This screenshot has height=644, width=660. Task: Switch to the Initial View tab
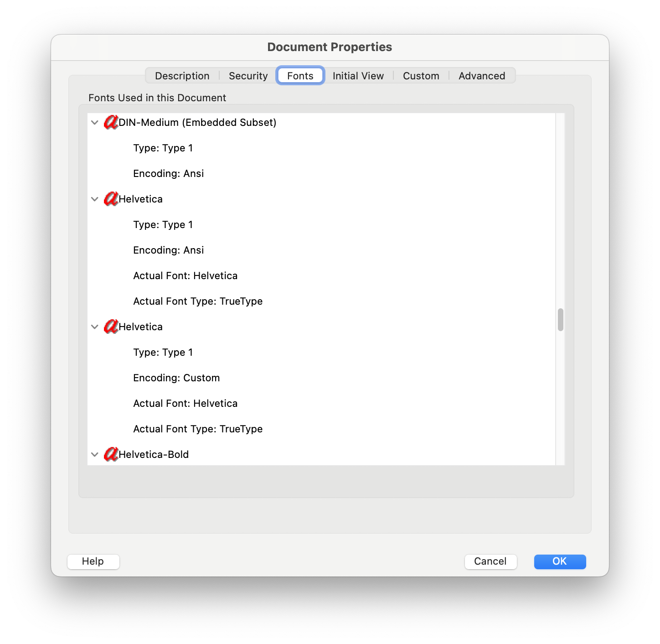pyautogui.click(x=358, y=76)
